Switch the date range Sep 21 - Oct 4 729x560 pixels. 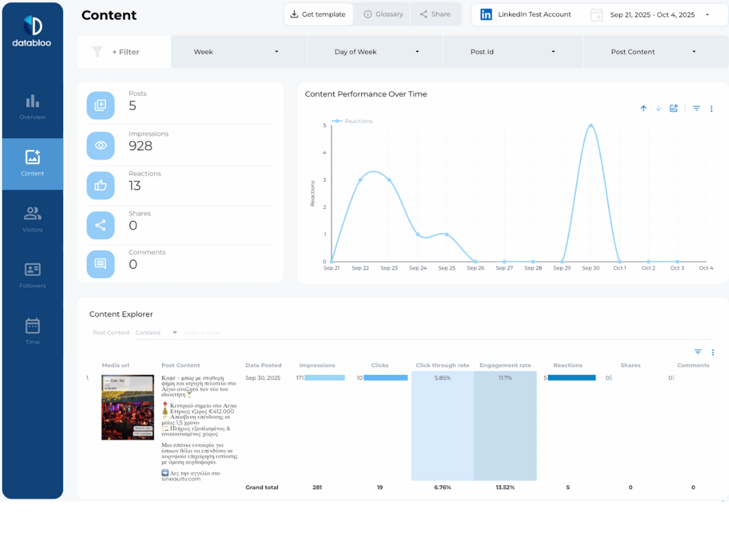coord(653,14)
